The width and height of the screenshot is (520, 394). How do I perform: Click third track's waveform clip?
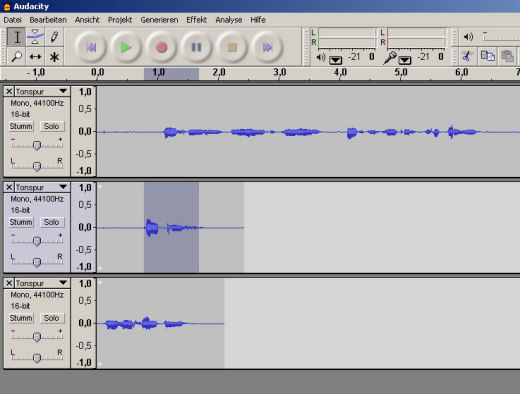[160, 323]
